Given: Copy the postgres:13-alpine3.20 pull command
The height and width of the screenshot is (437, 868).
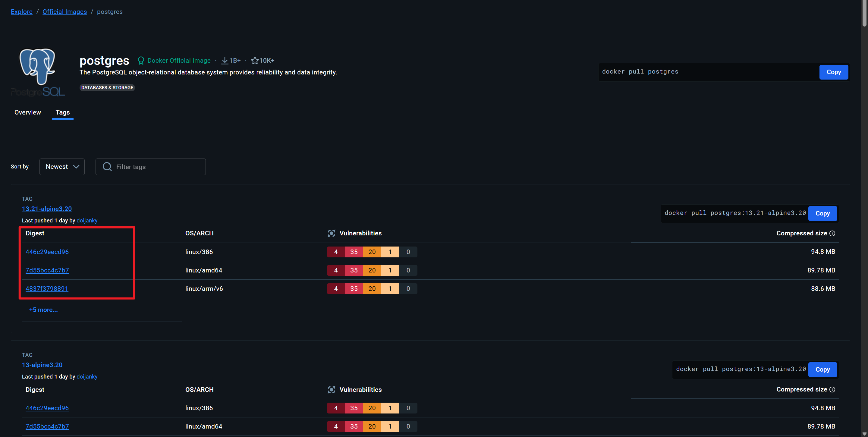Looking at the screenshot, I should 822,369.
